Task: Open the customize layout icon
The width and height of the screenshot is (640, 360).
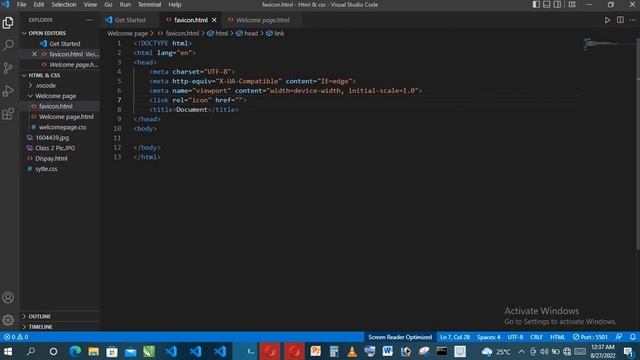Action: (572, 4)
